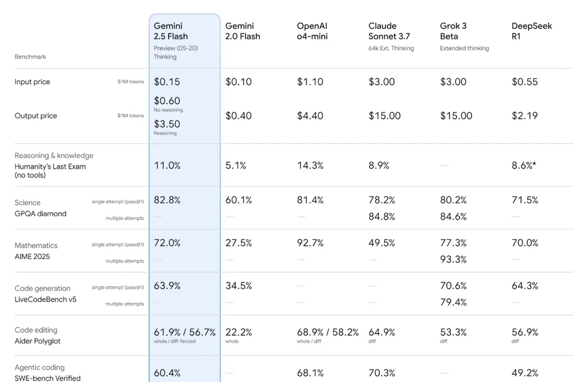Viewport: 588px width, 382px height.
Task: Click the 82.8% GPQA diamond score
Action: coord(167,200)
